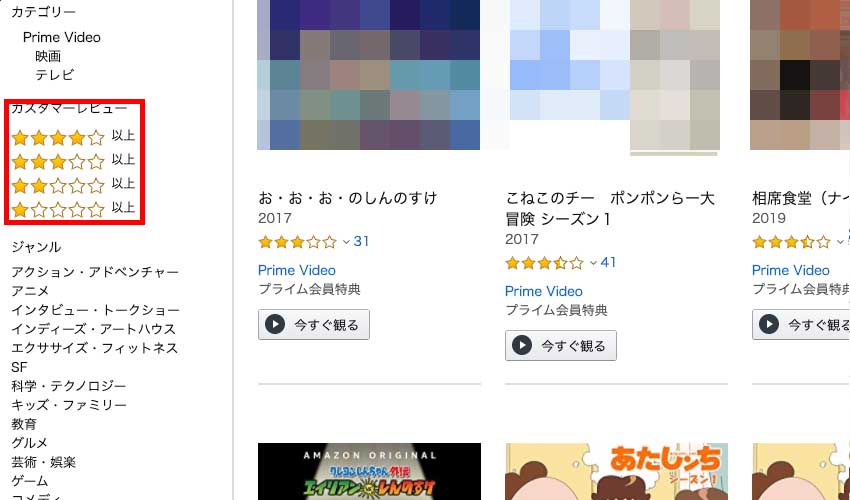The image size is (850, 500).
Task: Select 映画 category
Action: click(x=48, y=56)
